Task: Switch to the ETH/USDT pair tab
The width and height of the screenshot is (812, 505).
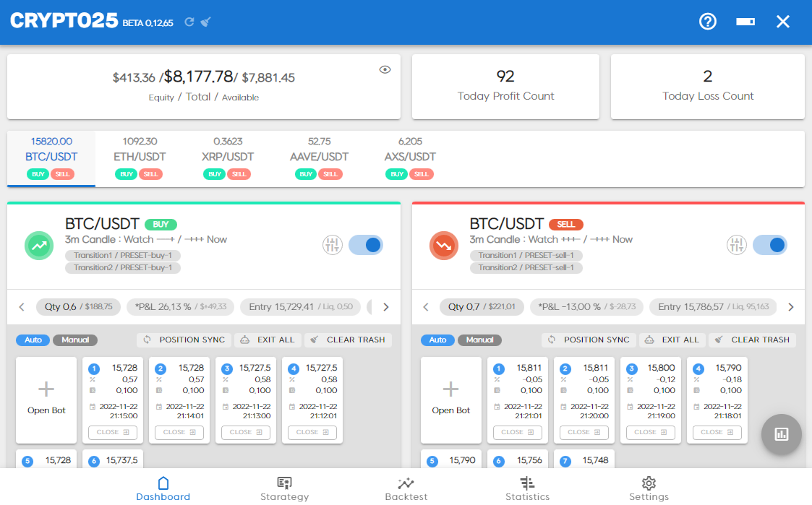Action: click(x=140, y=157)
